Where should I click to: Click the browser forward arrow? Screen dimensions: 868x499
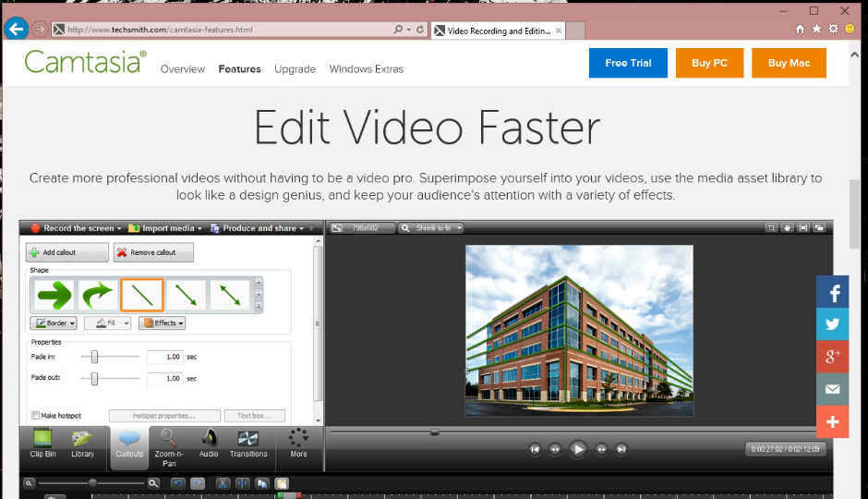[40, 29]
